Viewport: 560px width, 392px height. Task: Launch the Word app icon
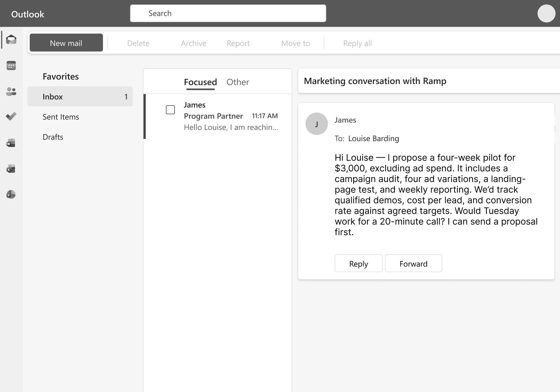pyautogui.click(x=11, y=143)
